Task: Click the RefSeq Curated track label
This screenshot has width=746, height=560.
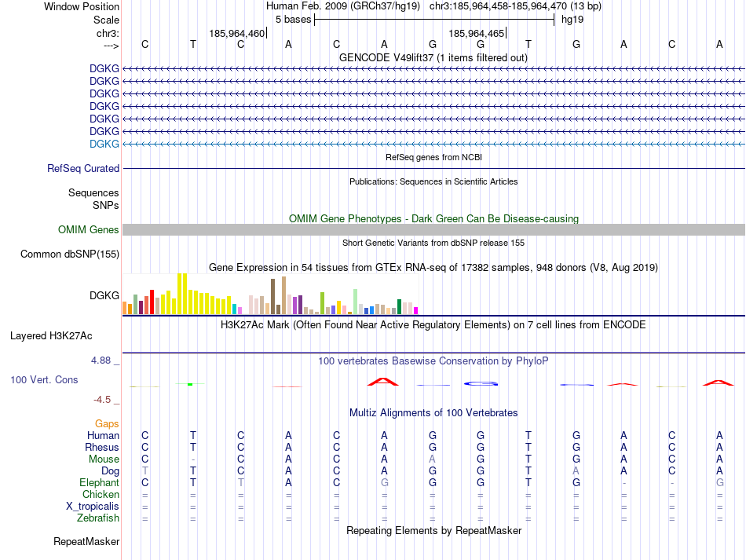Action: click(x=83, y=168)
